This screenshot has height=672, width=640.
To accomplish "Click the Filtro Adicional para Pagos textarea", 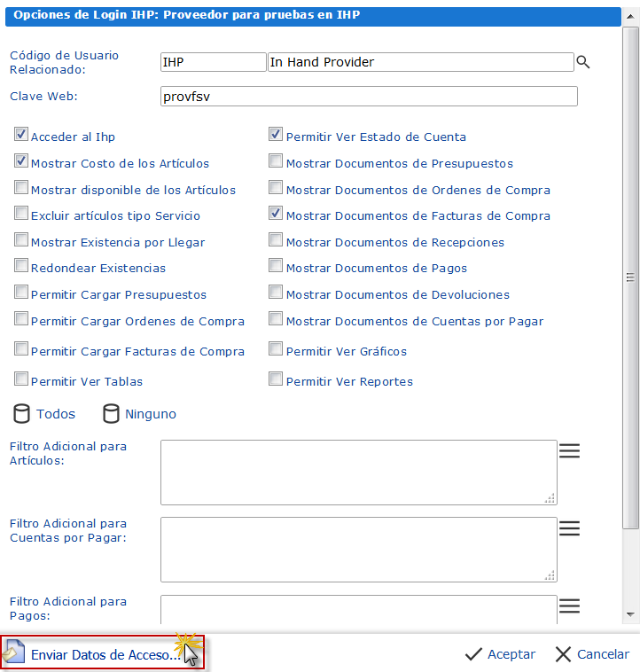I will tap(359, 609).
